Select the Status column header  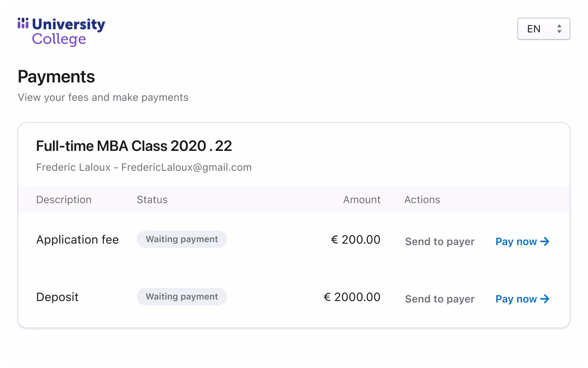[152, 200]
